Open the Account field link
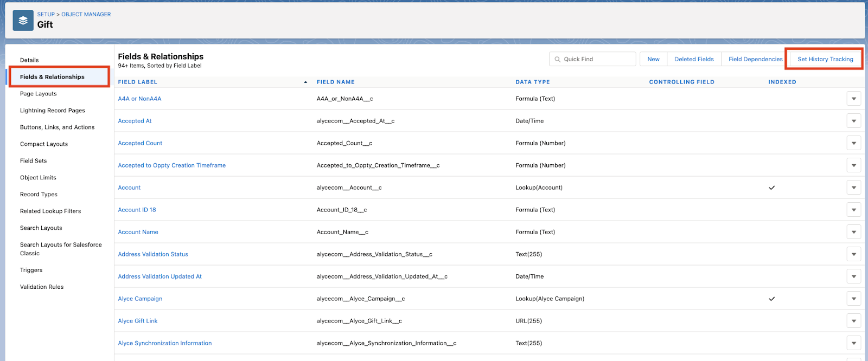Viewport: 868px width, 361px height. tap(129, 188)
